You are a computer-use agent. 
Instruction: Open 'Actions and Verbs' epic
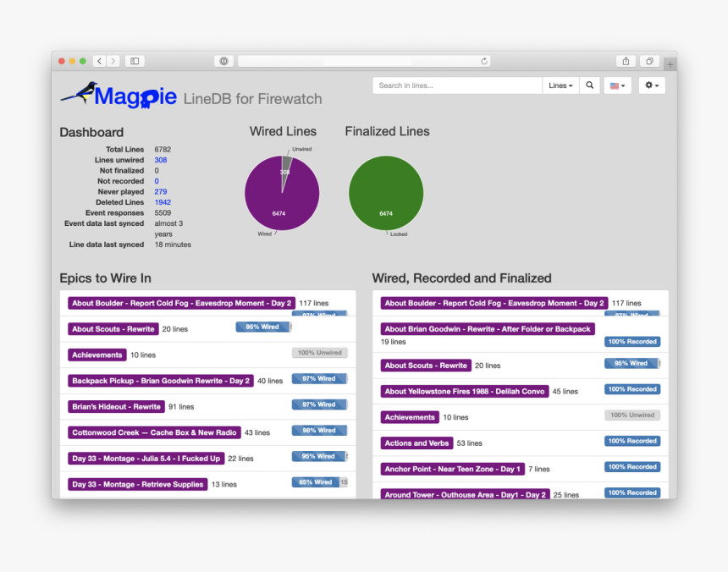(417, 443)
